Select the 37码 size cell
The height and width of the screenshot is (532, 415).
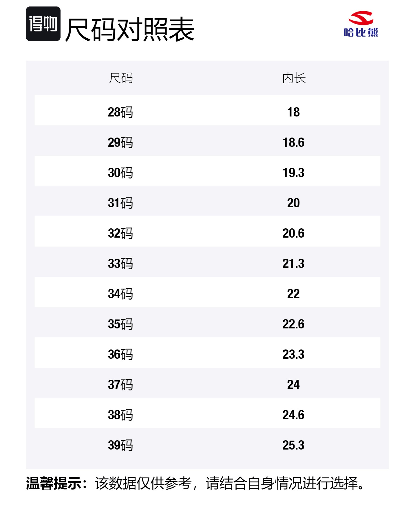[120, 385]
